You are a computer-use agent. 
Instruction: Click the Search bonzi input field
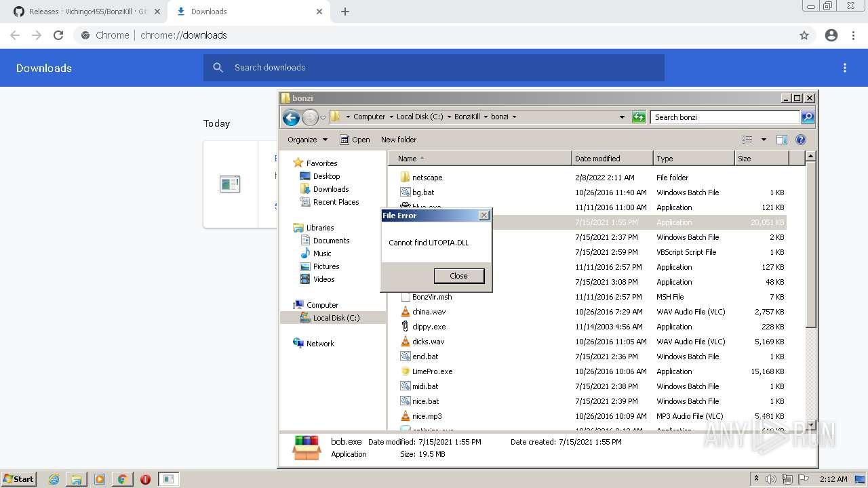point(725,117)
